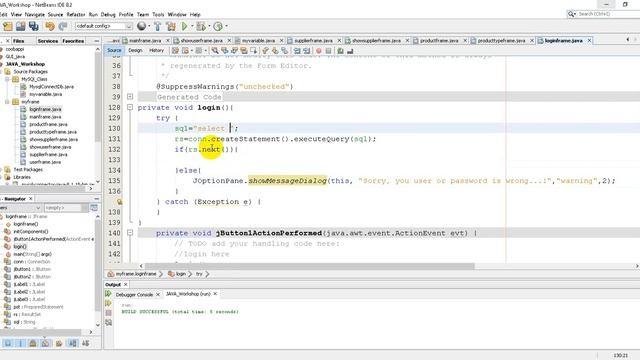This screenshot has height=360, width=640.
Task: Click the Debug Project toolbar icon
Action: pyautogui.click(x=200, y=26)
